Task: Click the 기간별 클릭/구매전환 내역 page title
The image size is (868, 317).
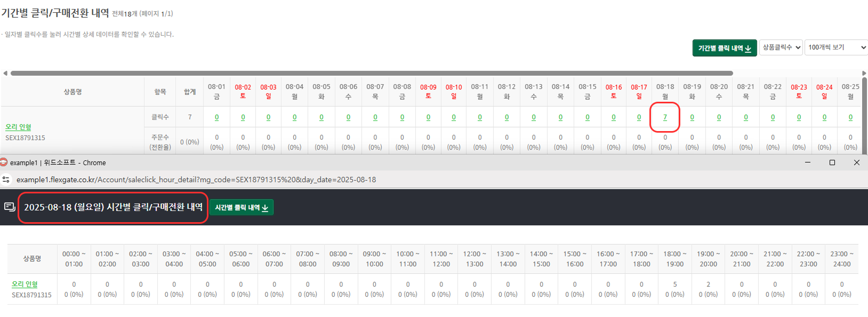Action: click(x=55, y=13)
